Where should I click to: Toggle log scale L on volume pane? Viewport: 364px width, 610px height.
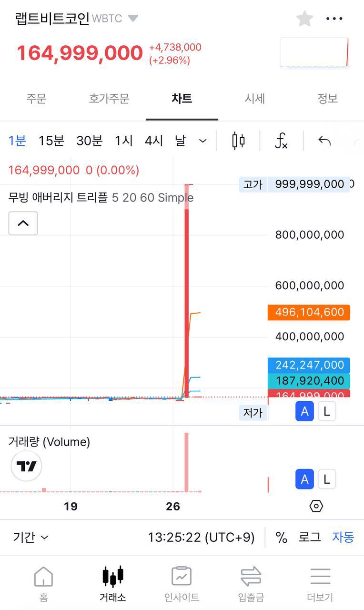326,479
